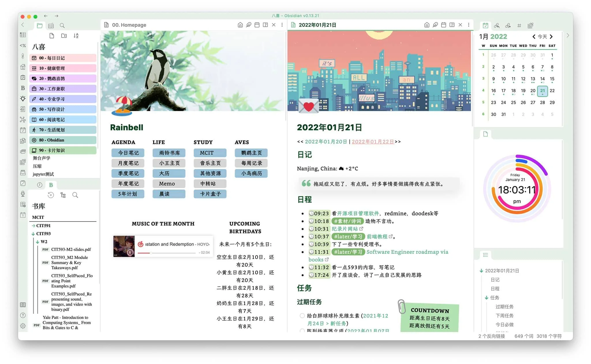591x364 pixels.
Task: Open settings gear in left ribbon
Action: pyautogui.click(x=23, y=326)
